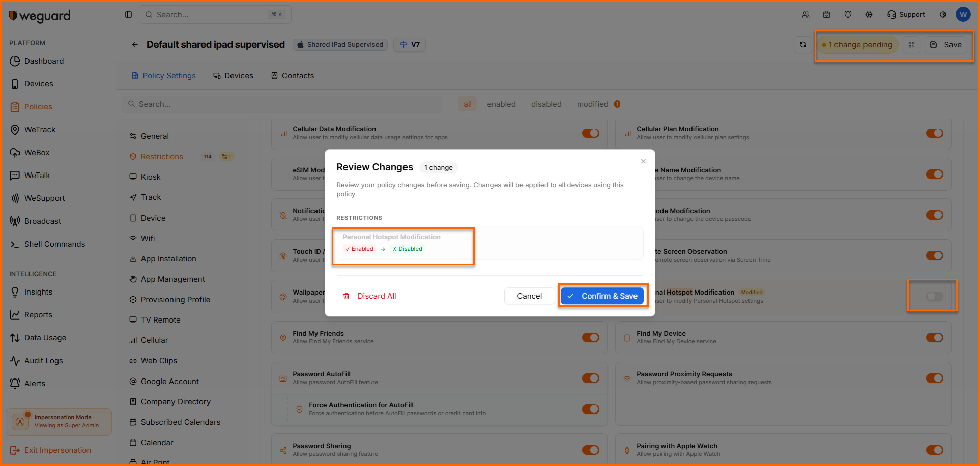Open the V7 version selector
The height and width of the screenshot is (466, 980).
click(x=410, y=45)
